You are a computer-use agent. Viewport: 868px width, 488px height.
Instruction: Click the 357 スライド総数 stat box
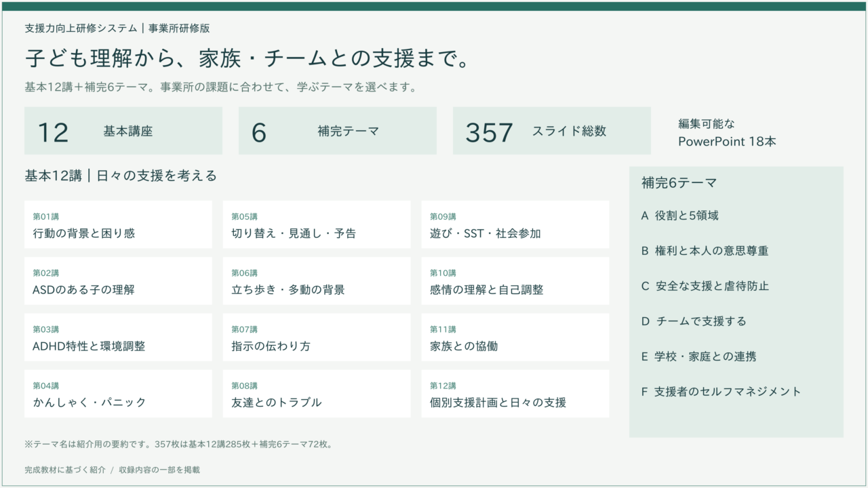pyautogui.click(x=552, y=131)
